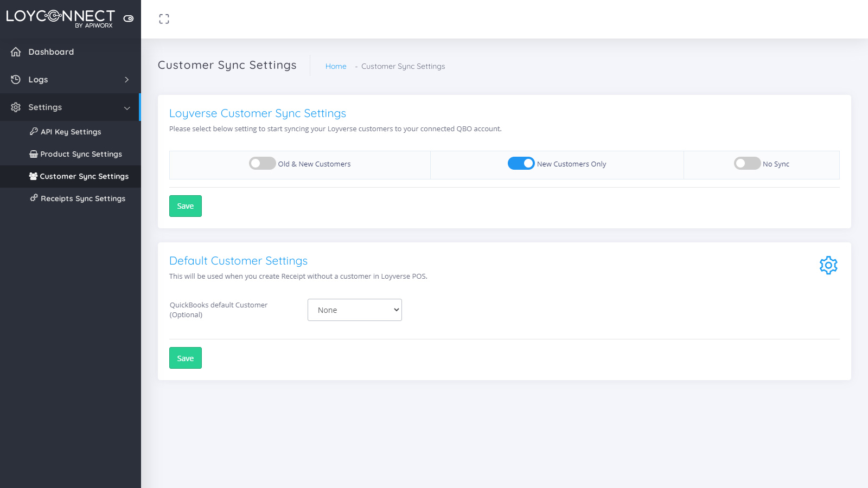This screenshot has height=488, width=868.
Task: Click the 'Old & New Customers' label
Action: (314, 164)
